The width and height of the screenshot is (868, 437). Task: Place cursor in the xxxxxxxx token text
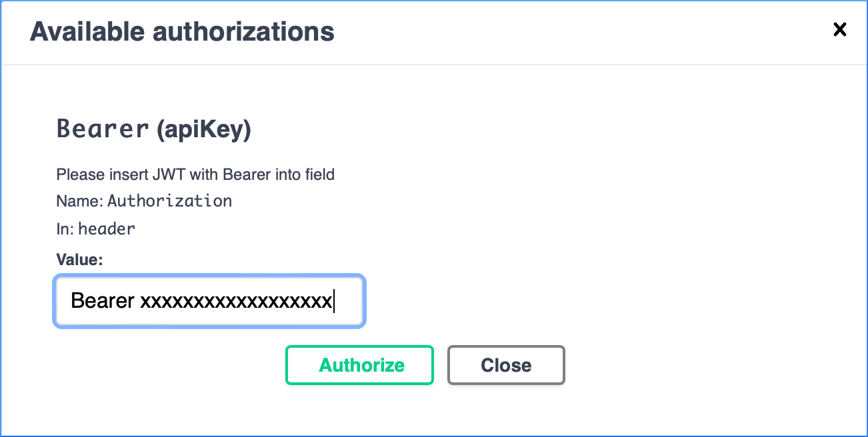[235, 302]
